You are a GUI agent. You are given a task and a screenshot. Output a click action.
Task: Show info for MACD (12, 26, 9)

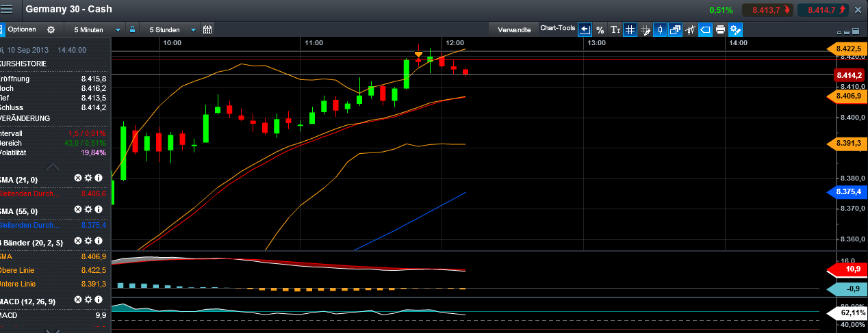pyautogui.click(x=99, y=299)
